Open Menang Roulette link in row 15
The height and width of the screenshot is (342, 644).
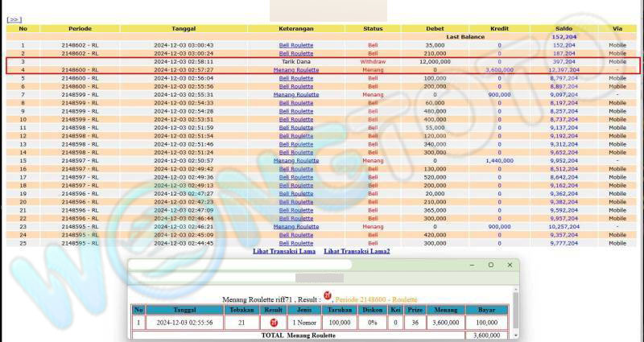coord(295,160)
